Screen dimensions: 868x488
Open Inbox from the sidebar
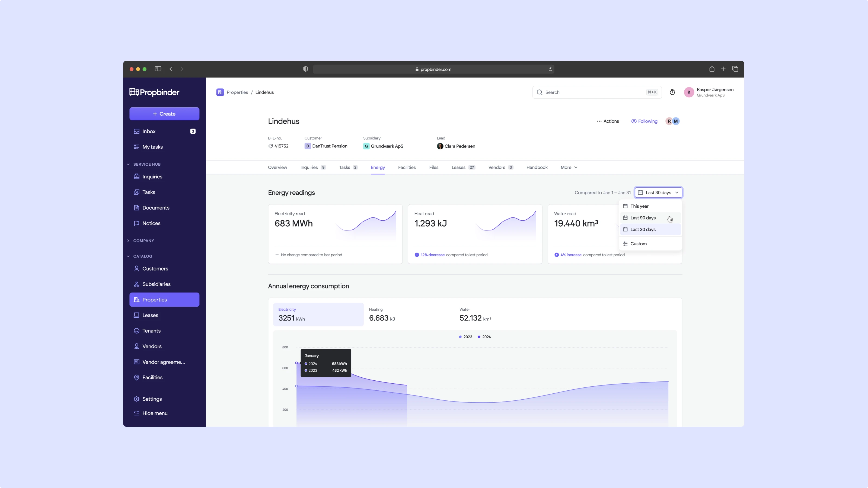[x=149, y=131]
